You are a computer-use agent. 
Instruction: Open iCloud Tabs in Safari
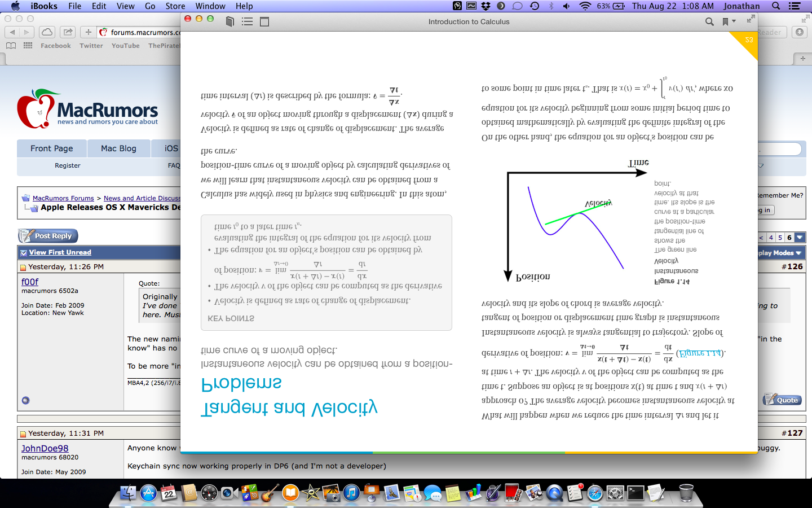coord(47,32)
